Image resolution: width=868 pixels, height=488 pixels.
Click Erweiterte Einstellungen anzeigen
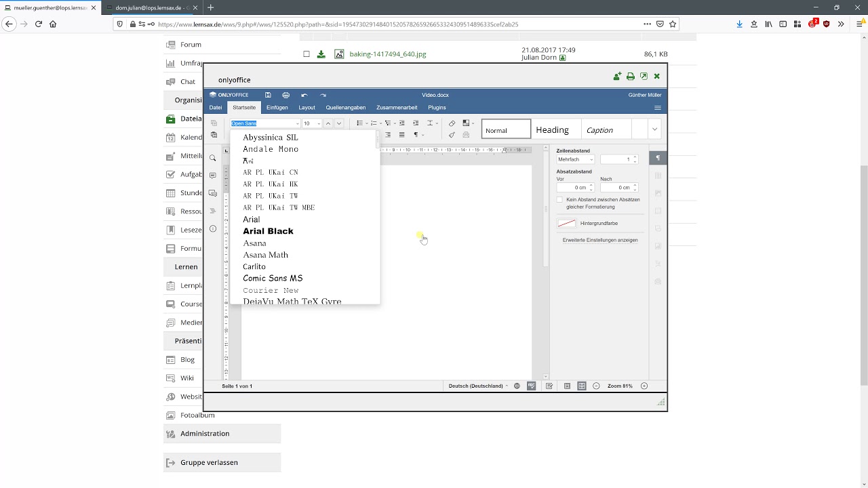(x=600, y=240)
